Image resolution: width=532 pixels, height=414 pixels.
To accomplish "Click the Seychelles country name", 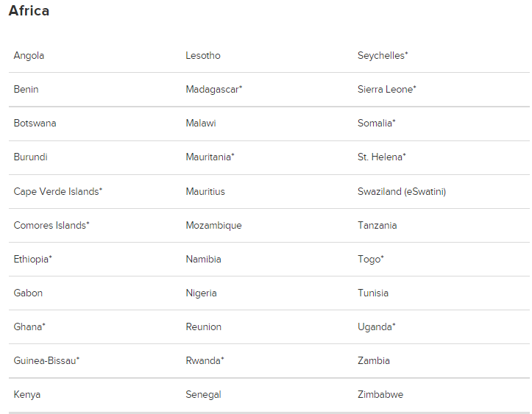I will coord(383,56).
